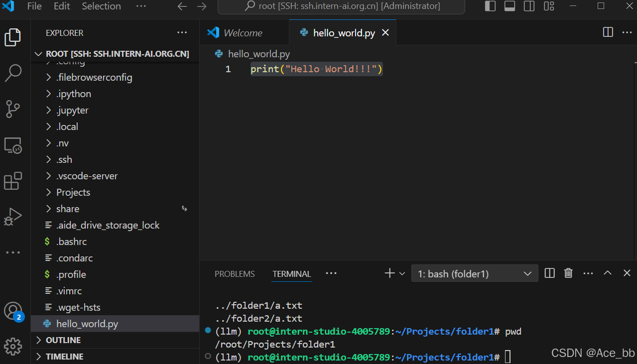The width and height of the screenshot is (637, 364).
Task: Open the customize layout control
Action: tap(549, 6)
